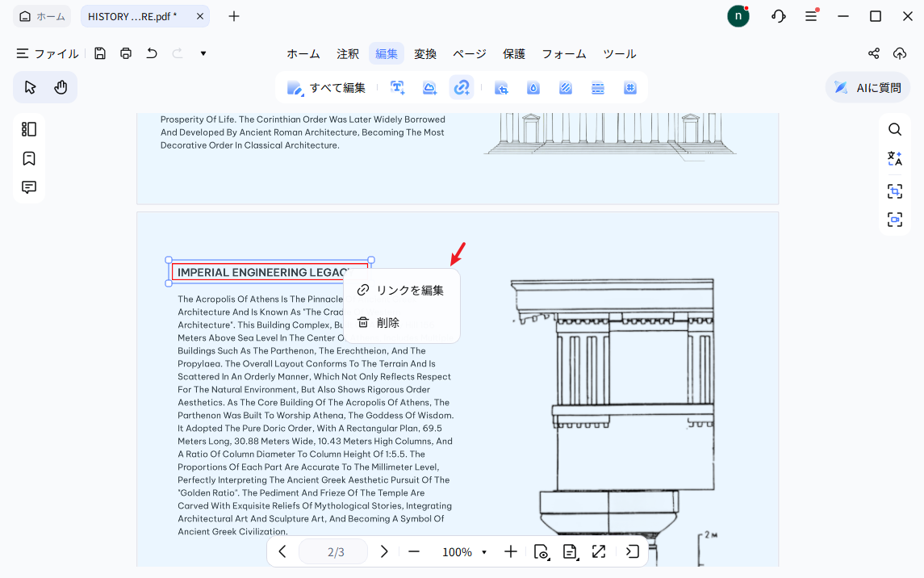Select the IMPERIAL ENGINEERING LEGACY link box
This screenshot has height=578, width=924.
tap(270, 271)
